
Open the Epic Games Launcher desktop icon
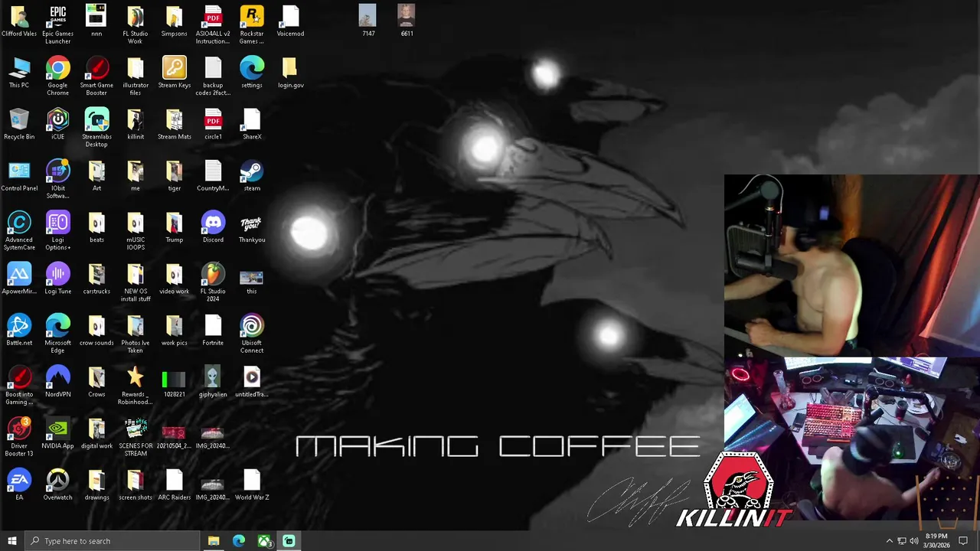[x=57, y=17]
